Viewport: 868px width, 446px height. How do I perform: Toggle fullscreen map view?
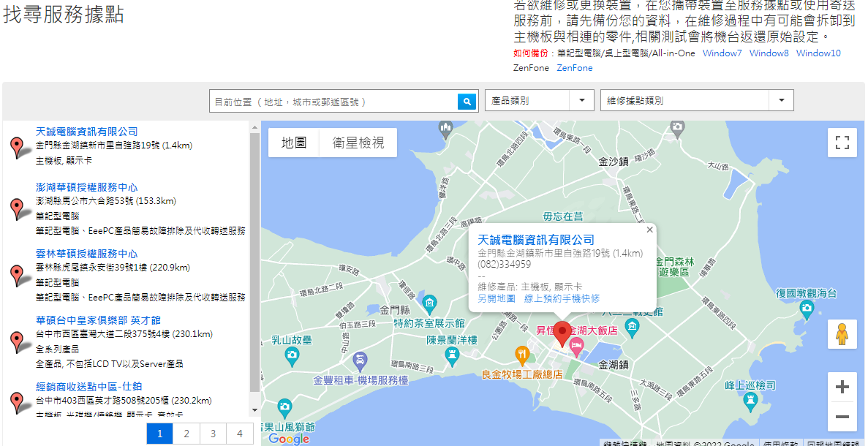[842, 143]
